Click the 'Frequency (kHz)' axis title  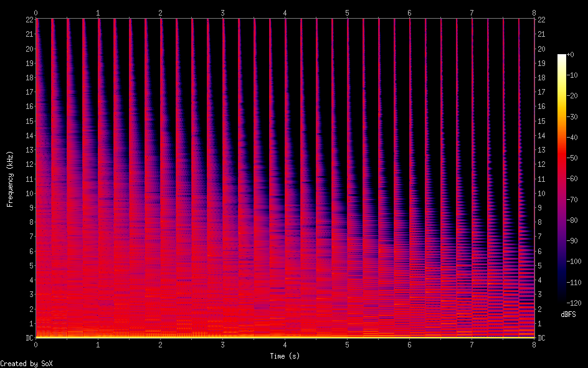[x=10, y=179]
